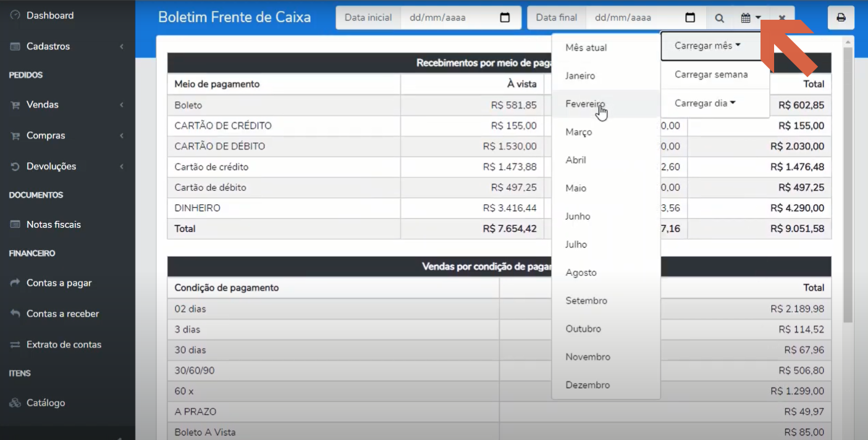
Task: Click the Contas a pagar arrow icon
Action: coord(15,283)
